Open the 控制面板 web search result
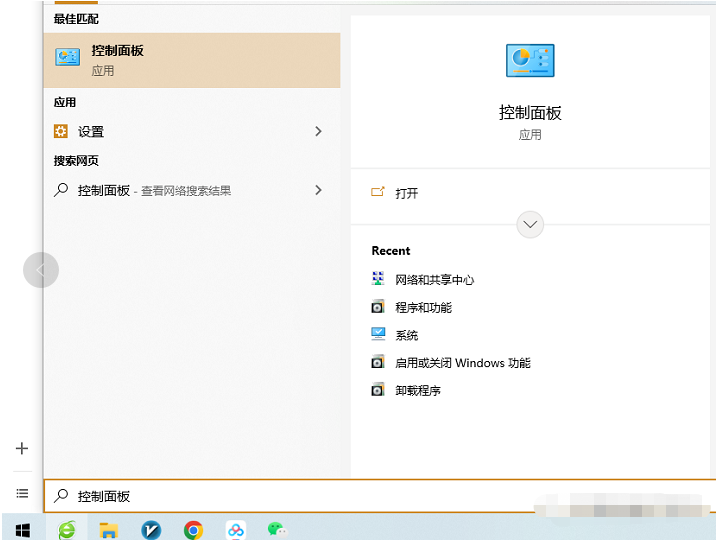The height and width of the screenshot is (541, 716). point(192,190)
